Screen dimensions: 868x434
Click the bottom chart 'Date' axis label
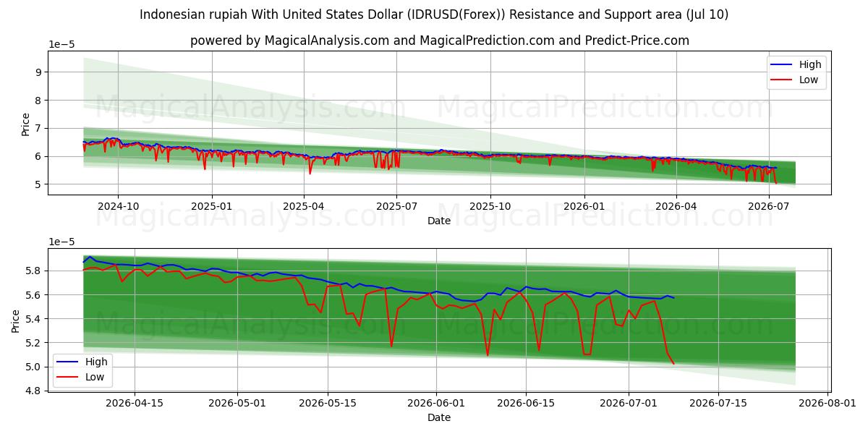click(x=439, y=417)
